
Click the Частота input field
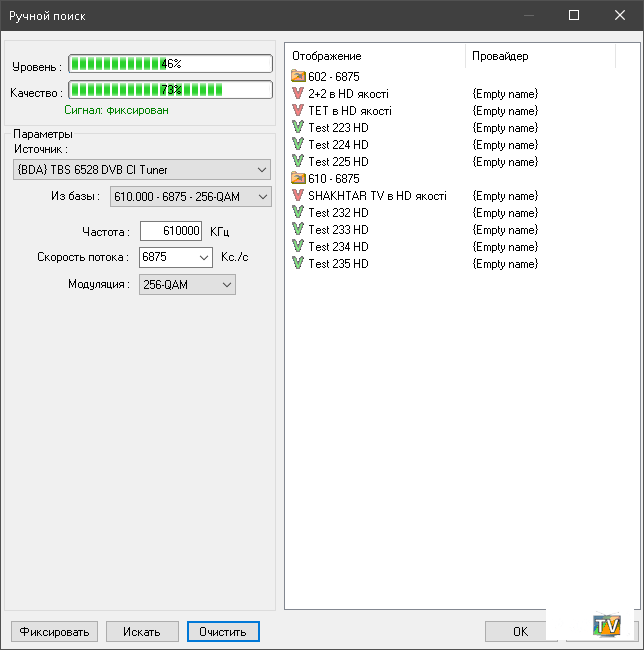pos(171,231)
